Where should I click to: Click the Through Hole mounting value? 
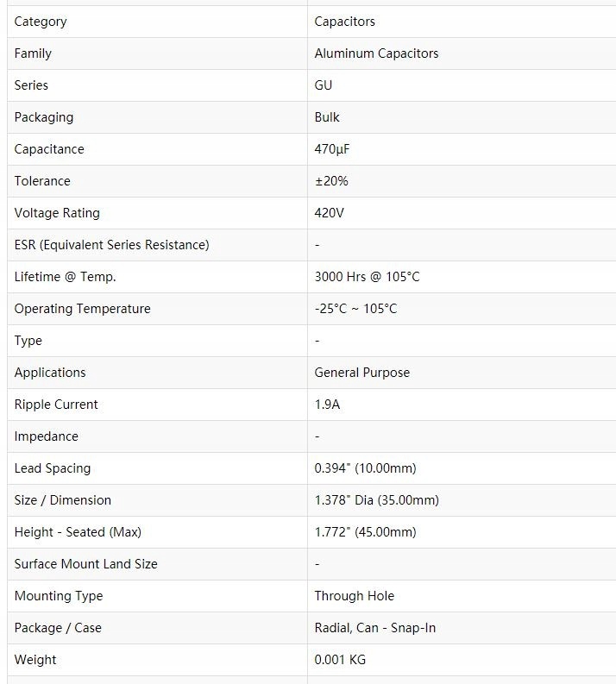354,596
